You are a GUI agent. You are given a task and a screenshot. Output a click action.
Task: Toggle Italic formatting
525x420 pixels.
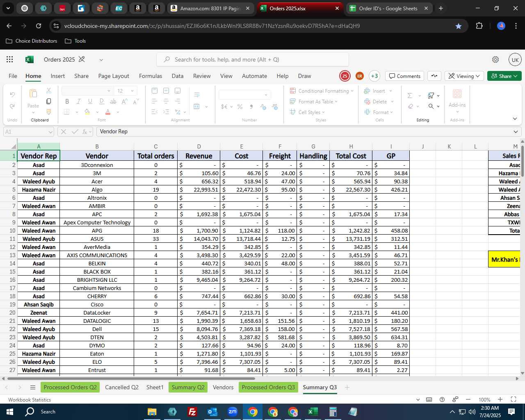click(78, 101)
